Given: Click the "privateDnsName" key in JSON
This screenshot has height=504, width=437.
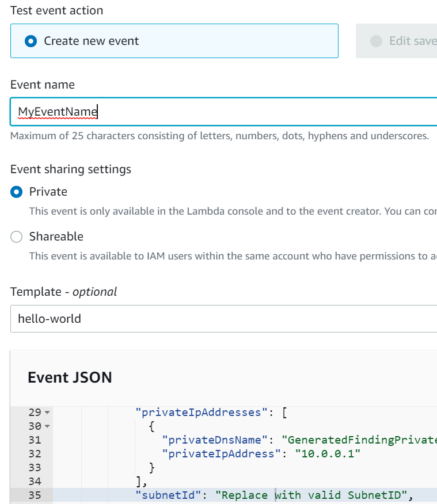Looking at the screenshot, I should [x=215, y=440].
